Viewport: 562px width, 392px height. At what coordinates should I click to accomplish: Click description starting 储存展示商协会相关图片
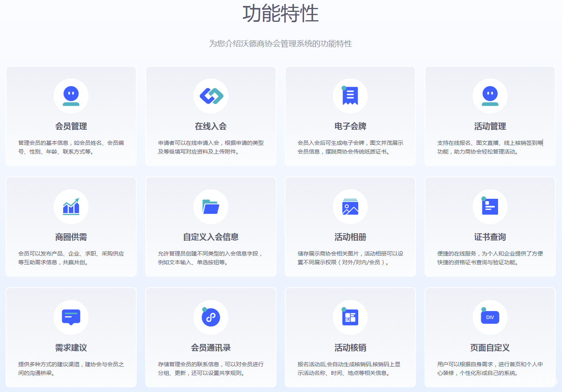(350, 258)
